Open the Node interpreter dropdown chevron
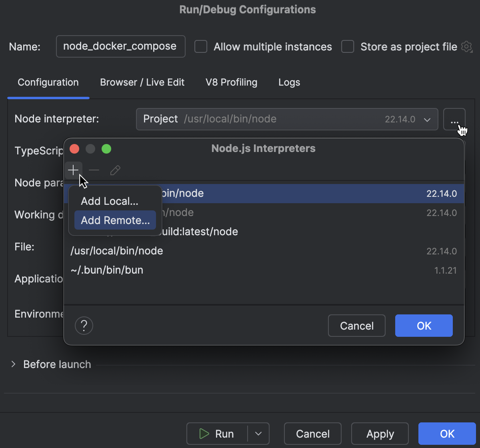Image resolution: width=480 pixels, height=448 pixels. [427, 119]
